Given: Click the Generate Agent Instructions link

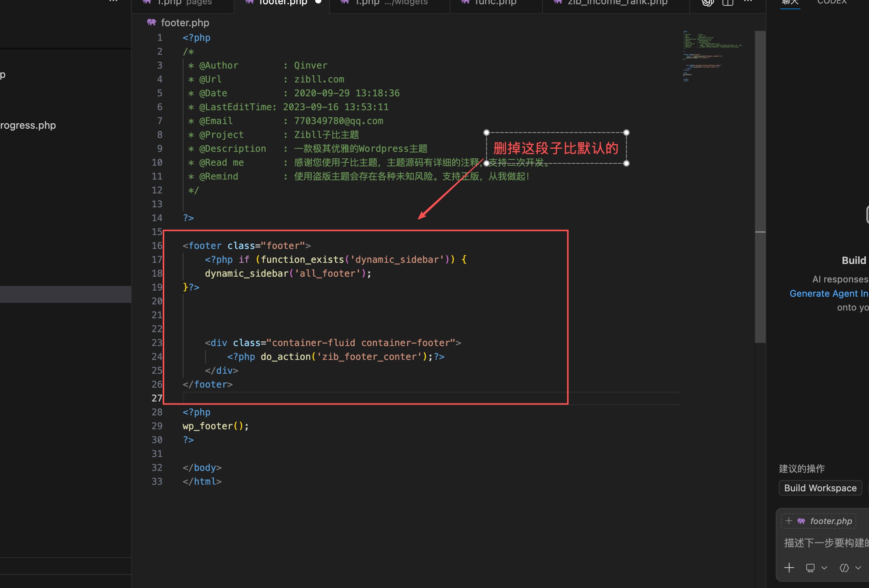Looking at the screenshot, I should [829, 293].
